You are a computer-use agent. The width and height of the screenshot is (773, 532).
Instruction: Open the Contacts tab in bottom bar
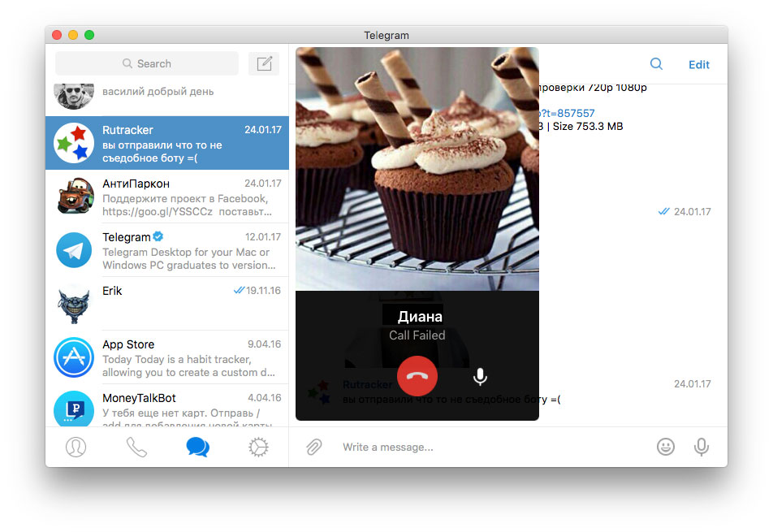[76, 447]
